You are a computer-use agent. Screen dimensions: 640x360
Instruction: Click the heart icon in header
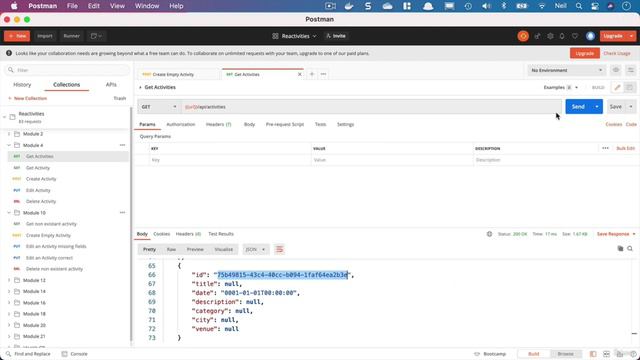575,36
